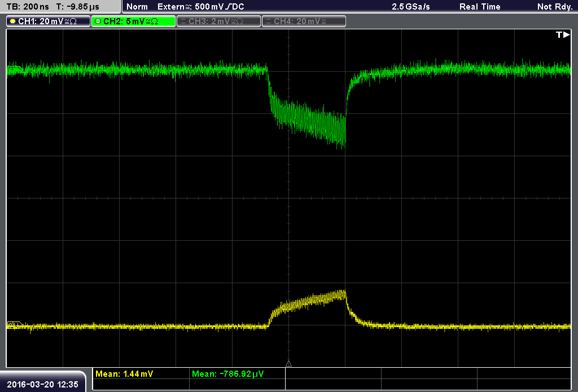
Task: Click the Norm trigger mode label
Action: point(137,7)
